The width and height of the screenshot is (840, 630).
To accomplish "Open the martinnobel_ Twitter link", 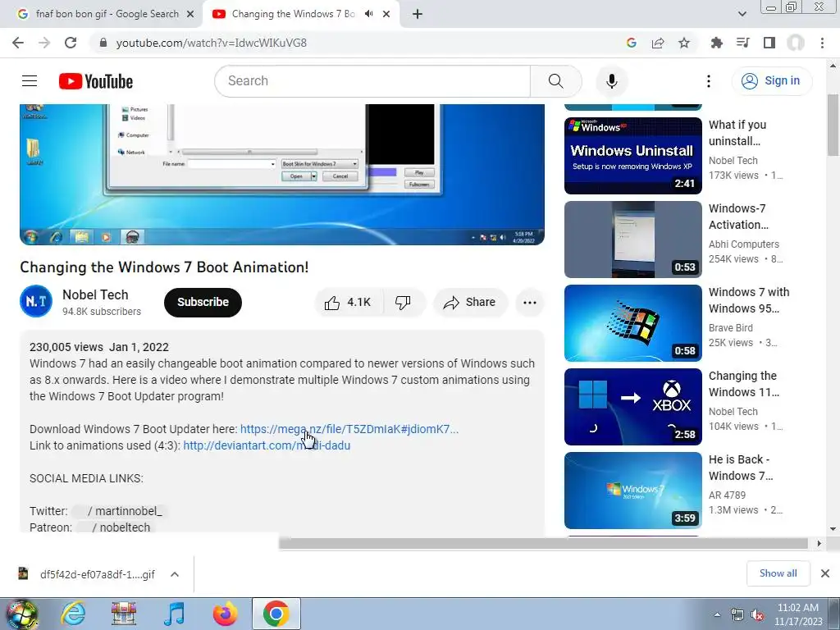I will 118,511.
